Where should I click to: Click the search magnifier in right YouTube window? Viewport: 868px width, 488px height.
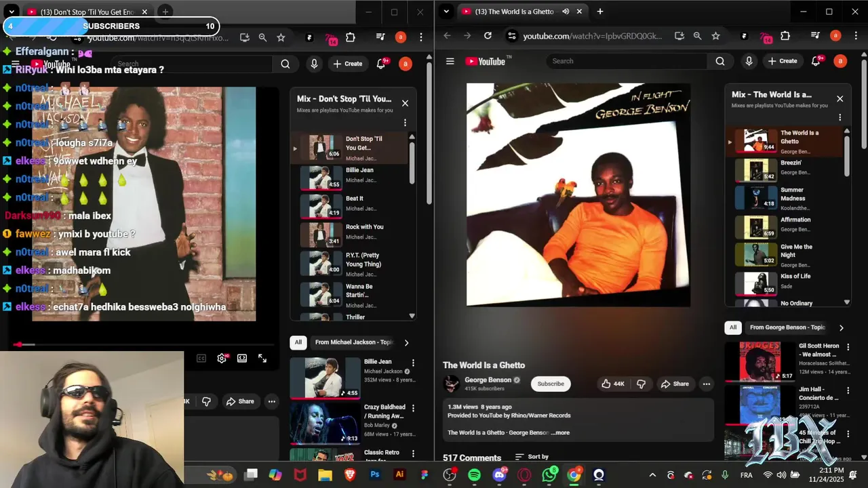(x=719, y=61)
